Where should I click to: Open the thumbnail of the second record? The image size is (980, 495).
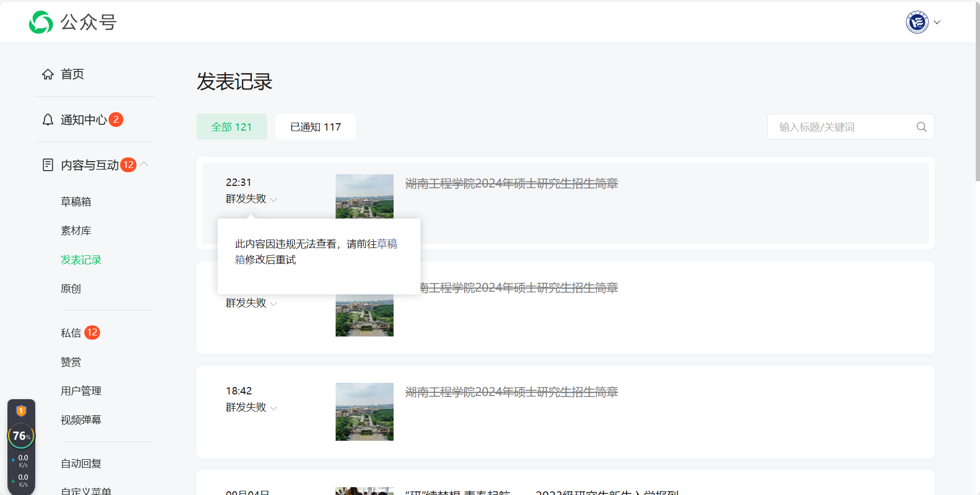pos(365,315)
